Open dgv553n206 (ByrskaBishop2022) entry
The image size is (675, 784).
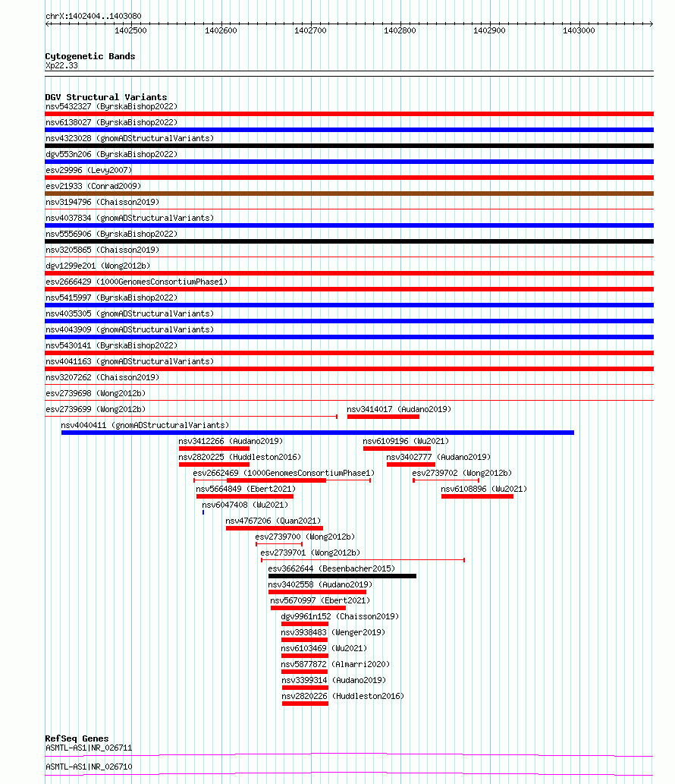[111, 155]
